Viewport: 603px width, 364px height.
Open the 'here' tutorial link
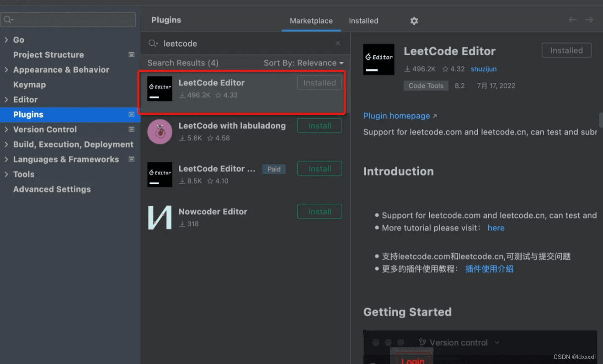[x=496, y=228]
